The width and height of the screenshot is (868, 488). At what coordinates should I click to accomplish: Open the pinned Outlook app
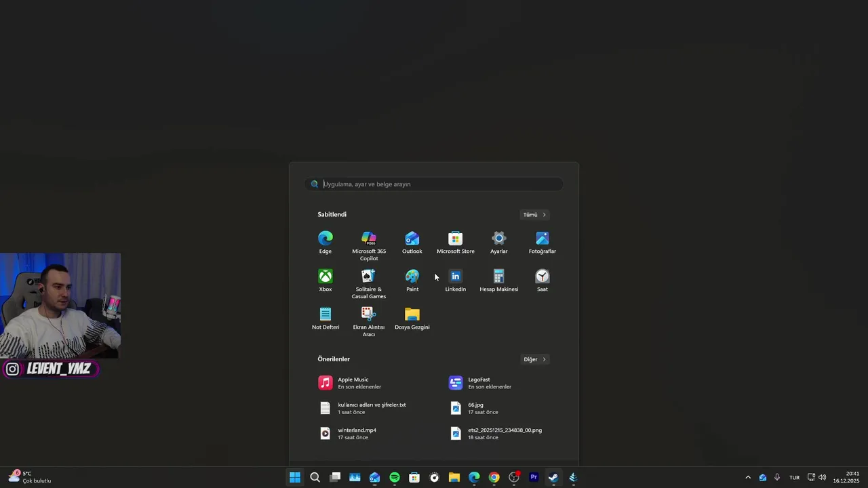412,243
